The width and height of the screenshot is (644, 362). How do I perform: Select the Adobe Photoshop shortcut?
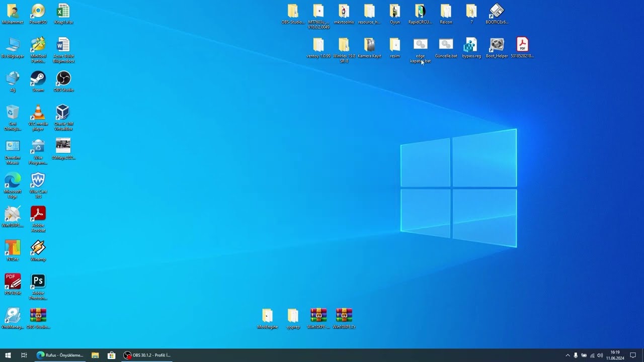38,287
